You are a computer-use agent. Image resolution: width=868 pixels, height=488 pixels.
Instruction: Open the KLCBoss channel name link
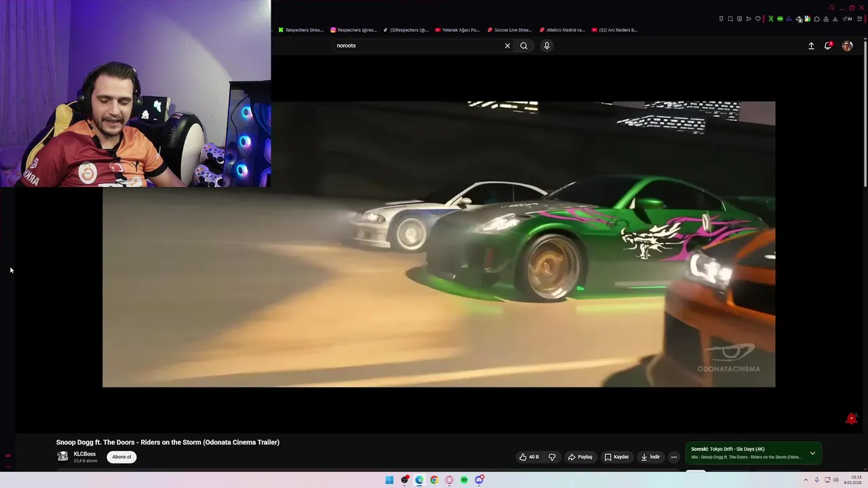(x=85, y=454)
